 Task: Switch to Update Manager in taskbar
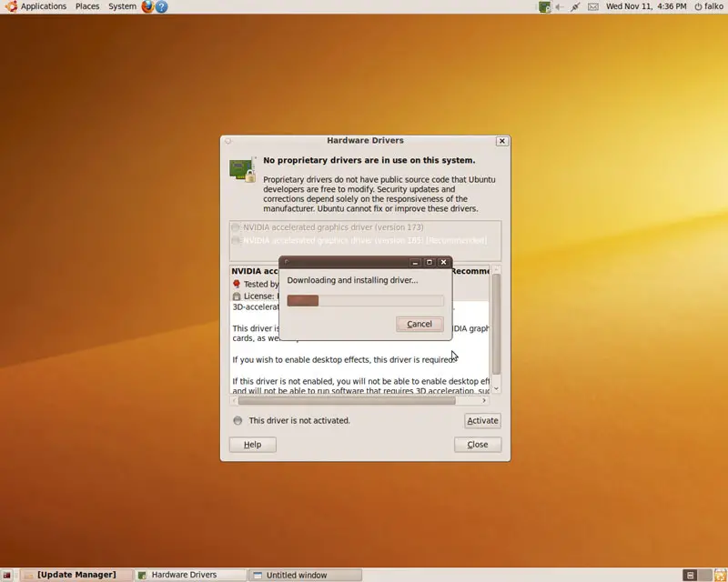tap(76, 575)
